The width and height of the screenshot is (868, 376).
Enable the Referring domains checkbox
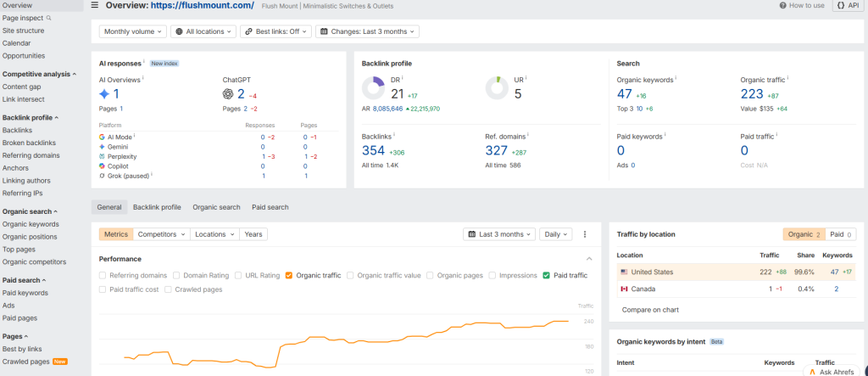pyautogui.click(x=103, y=275)
